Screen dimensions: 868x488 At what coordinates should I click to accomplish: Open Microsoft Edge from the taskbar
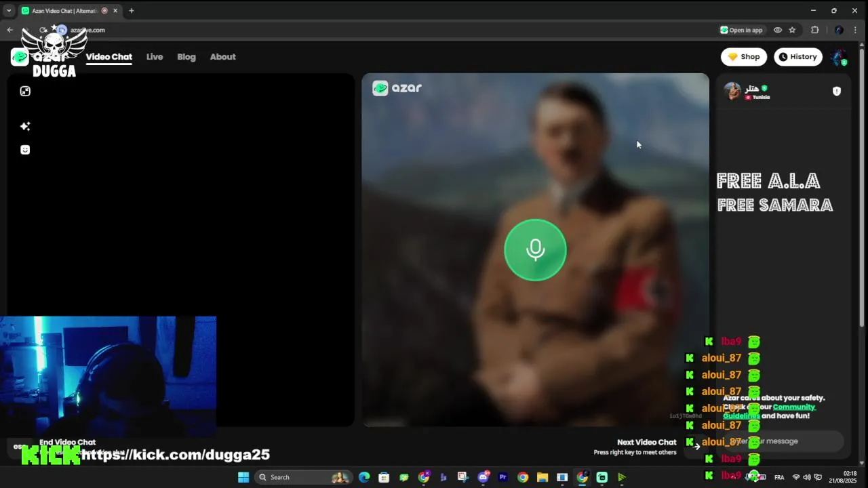(364, 477)
